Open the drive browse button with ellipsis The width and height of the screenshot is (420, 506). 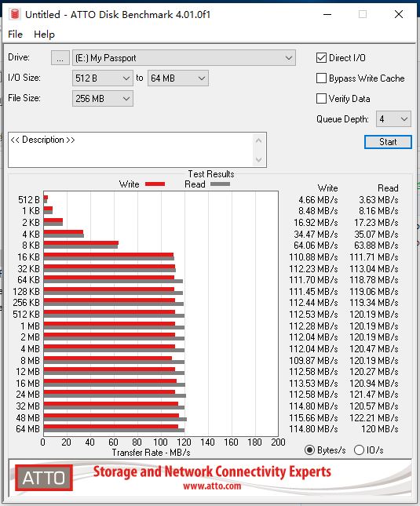coord(60,58)
